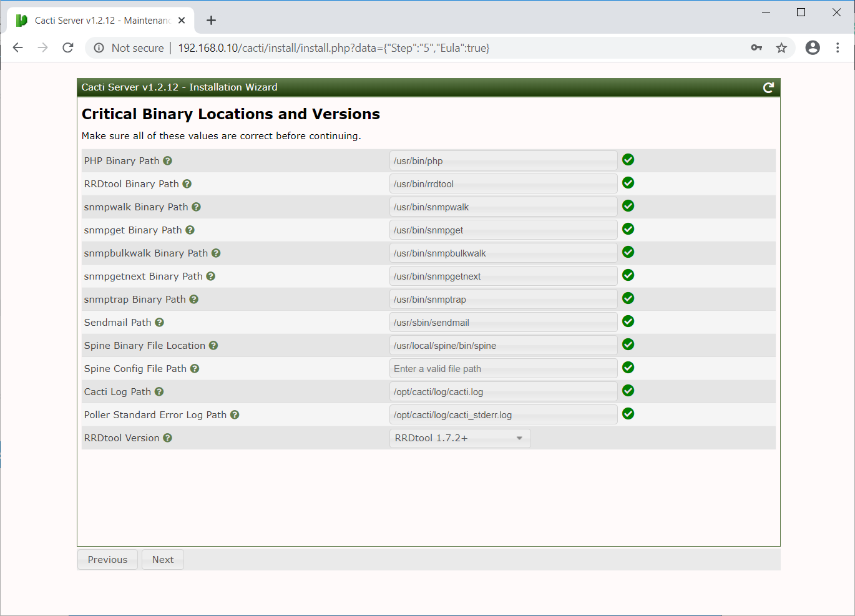
Task: Click help icon beside RRDtool Binary Path
Action: [x=187, y=184]
